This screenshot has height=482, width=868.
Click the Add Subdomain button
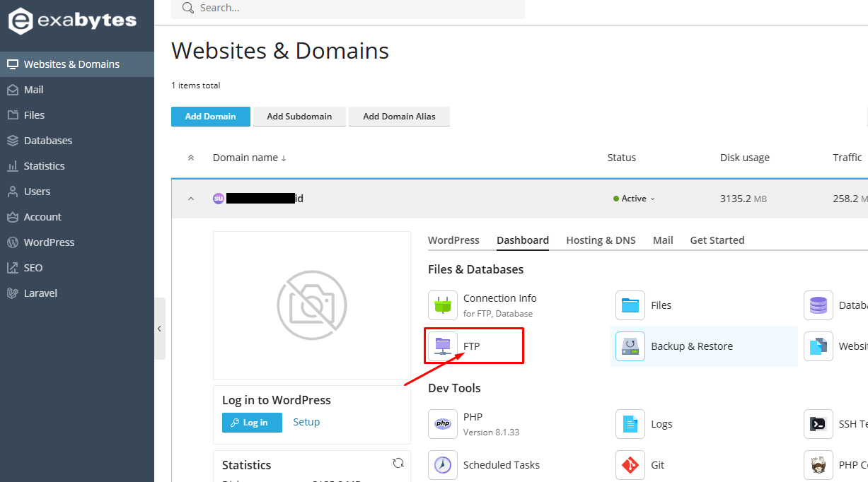[299, 117]
